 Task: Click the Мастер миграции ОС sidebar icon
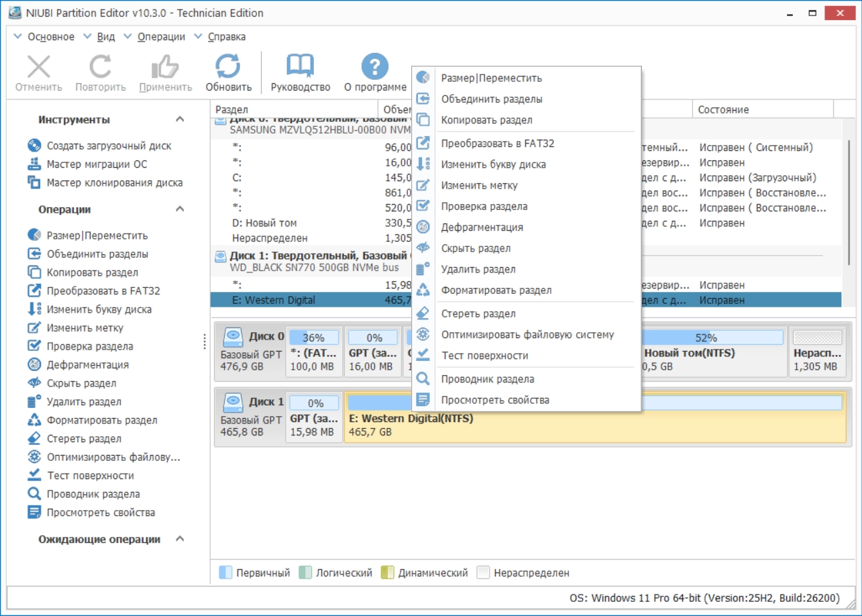[x=34, y=164]
